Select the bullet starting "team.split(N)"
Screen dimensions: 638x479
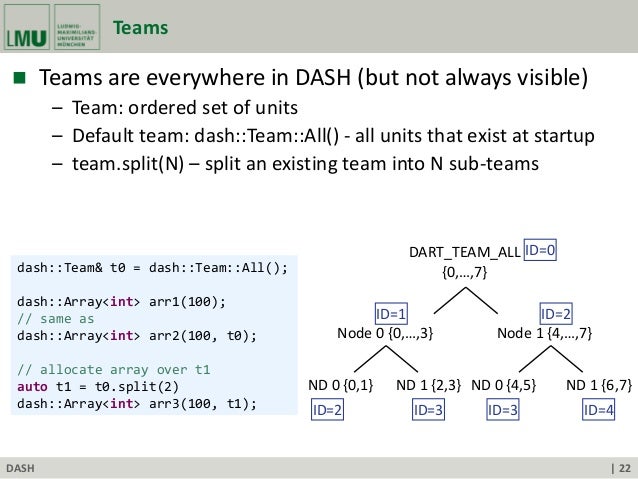(x=306, y=164)
